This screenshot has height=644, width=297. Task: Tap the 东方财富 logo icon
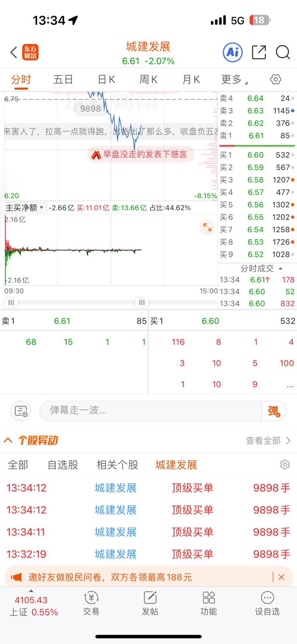31,52
